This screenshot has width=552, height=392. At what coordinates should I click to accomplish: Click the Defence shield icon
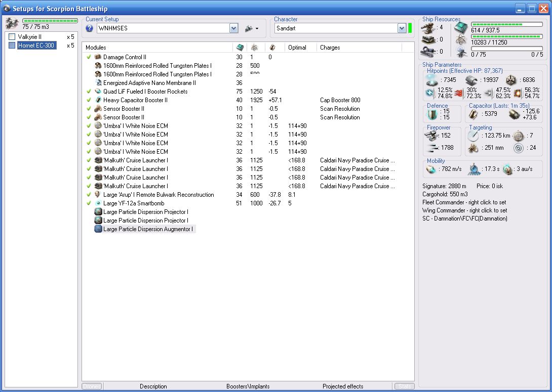point(431,114)
